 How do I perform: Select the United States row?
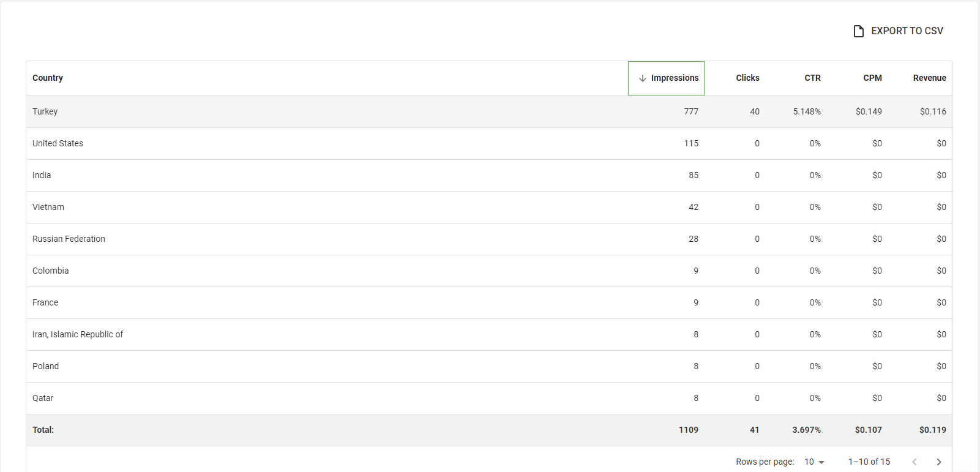(489, 143)
